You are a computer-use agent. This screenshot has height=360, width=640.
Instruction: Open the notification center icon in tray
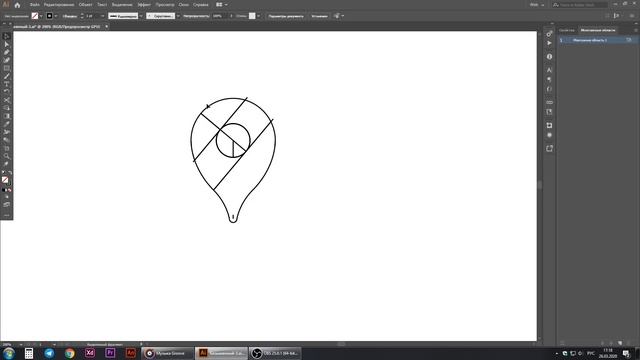(626, 353)
